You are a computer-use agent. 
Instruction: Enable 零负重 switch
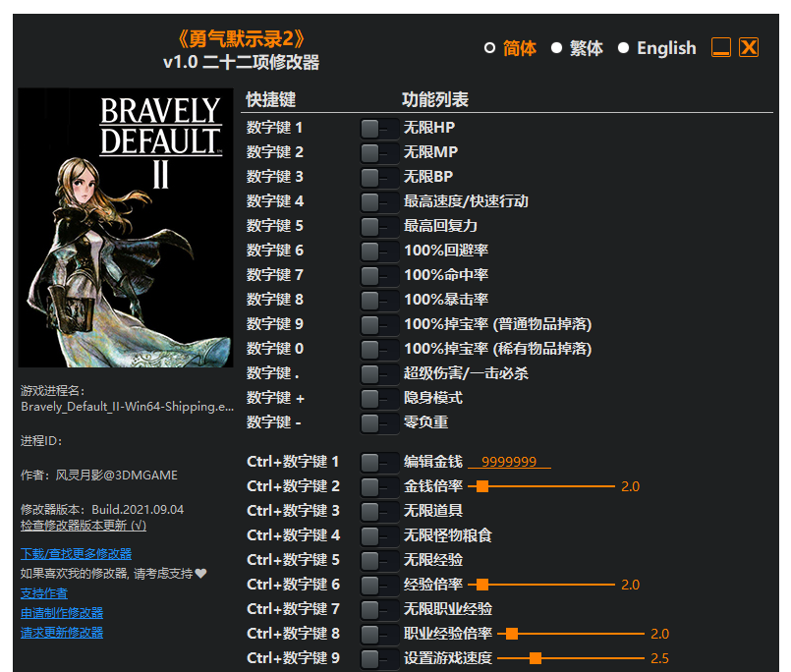tap(379, 422)
